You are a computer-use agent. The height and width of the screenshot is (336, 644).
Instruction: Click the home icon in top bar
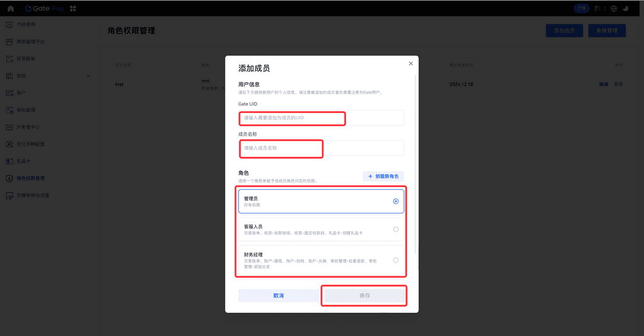(x=11, y=9)
